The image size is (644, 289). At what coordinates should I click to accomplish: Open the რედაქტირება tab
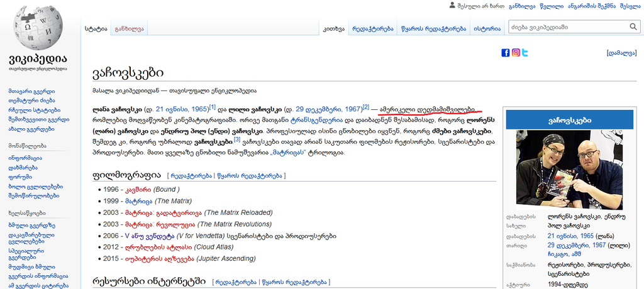pos(372,29)
